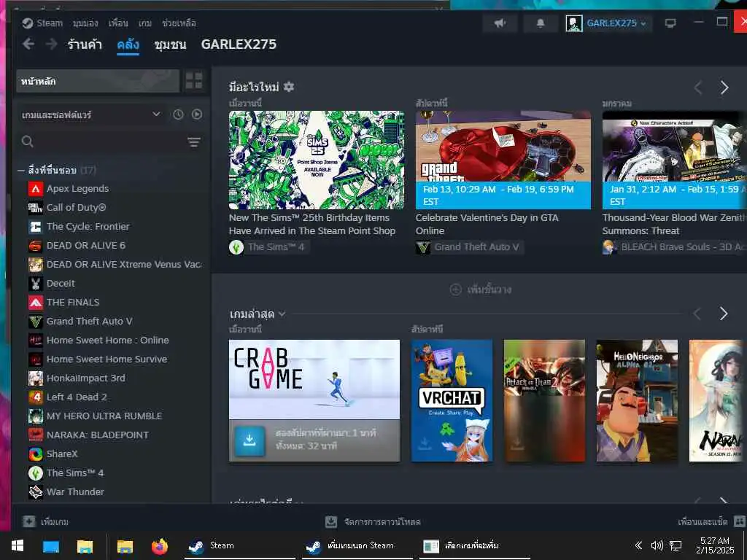Image resolution: width=747 pixels, height=560 pixels.
Task: Go to the Community tab
Action: pyautogui.click(x=170, y=44)
